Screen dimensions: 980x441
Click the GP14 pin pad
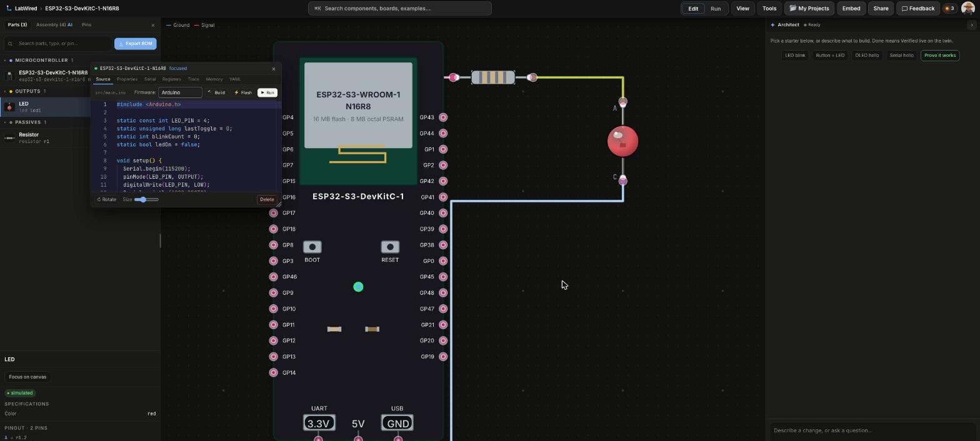click(273, 373)
